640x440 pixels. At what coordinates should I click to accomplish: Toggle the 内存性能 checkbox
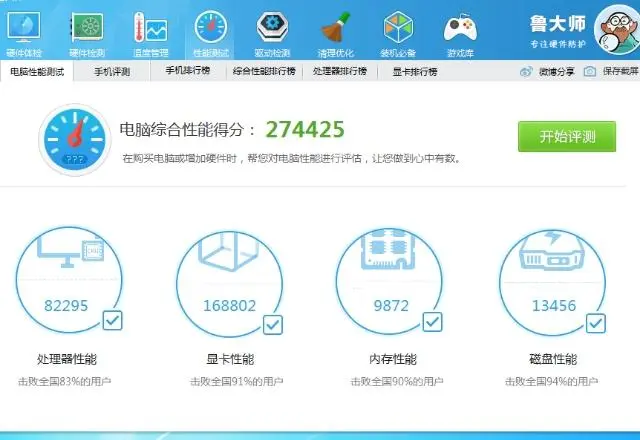pyautogui.click(x=432, y=322)
